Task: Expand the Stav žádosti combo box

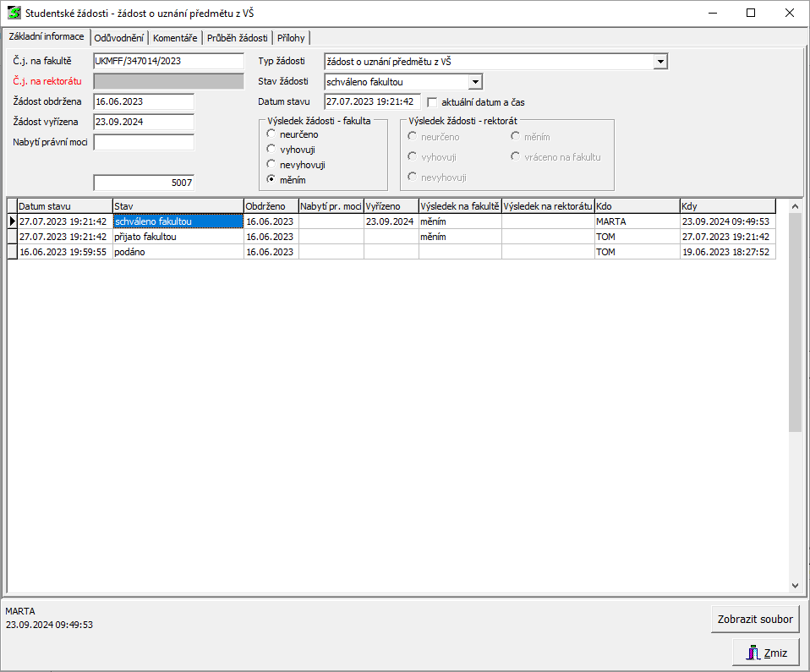Action: coord(475,82)
